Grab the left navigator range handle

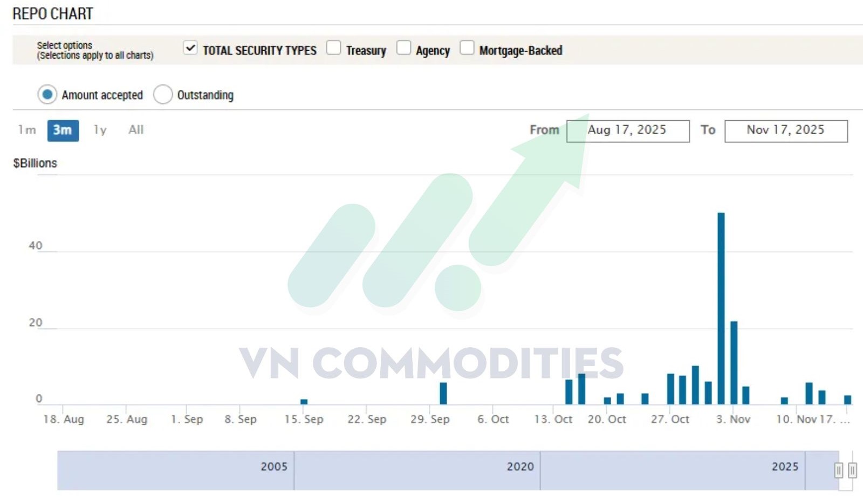click(838, 471)
